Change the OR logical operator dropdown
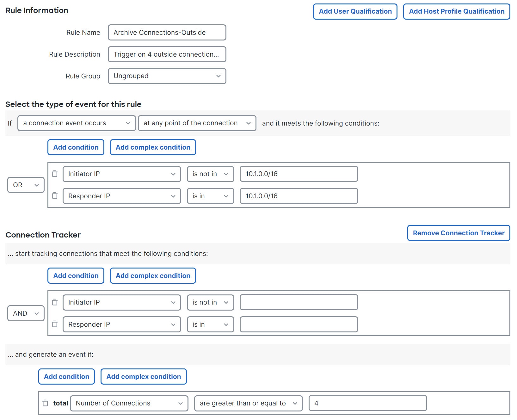 click(x=26, y=185)
